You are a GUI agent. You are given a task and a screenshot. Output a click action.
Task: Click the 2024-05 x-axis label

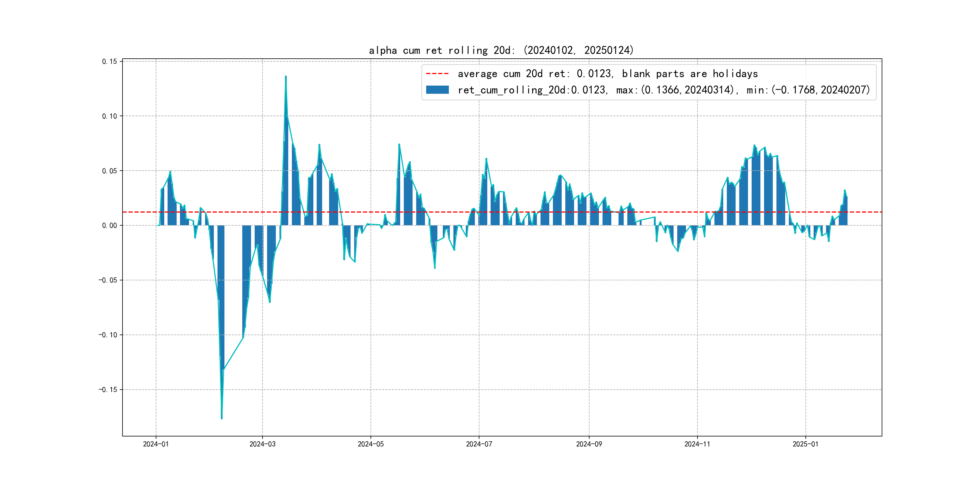click(371, 444)
